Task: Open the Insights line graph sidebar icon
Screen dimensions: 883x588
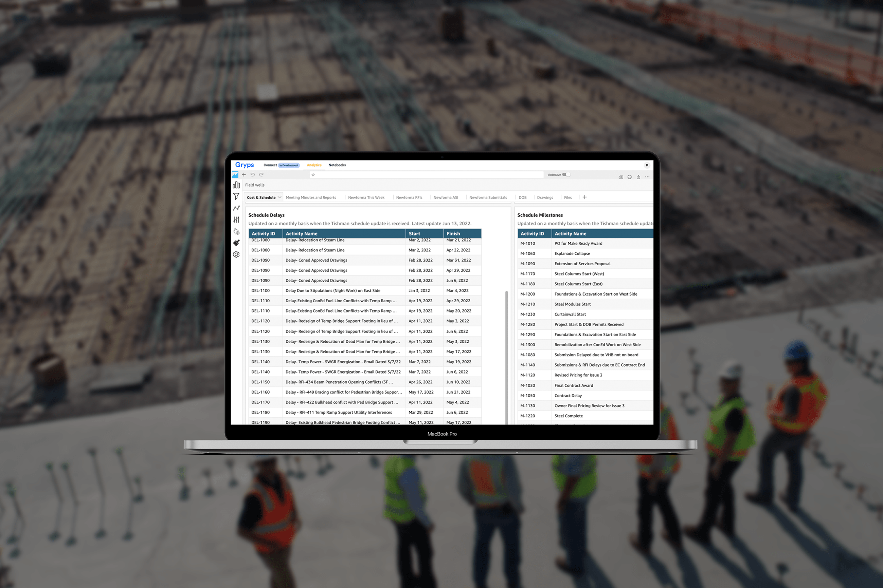Action: point(236,208)
